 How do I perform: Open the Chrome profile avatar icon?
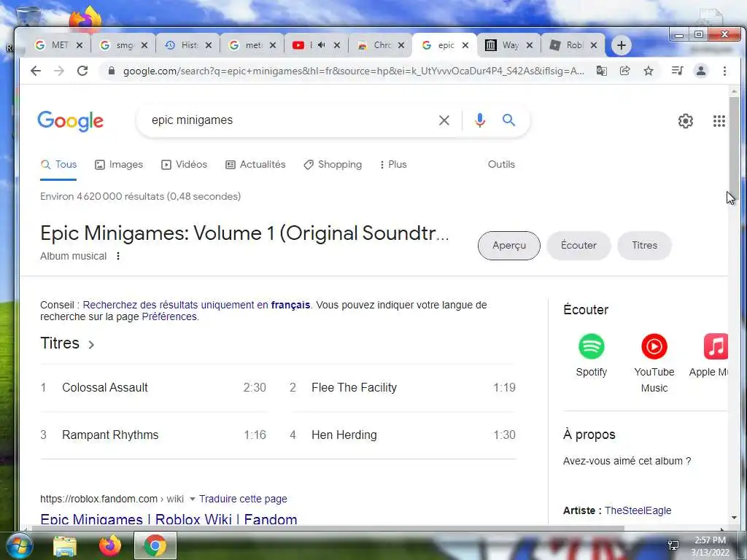[701, 71]
